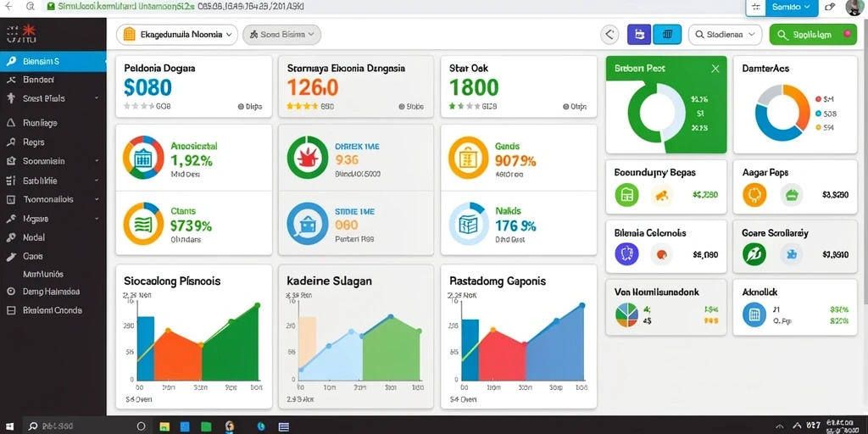
Task: Click the blue Samido button at top right
Action: [x=791, y=7]
